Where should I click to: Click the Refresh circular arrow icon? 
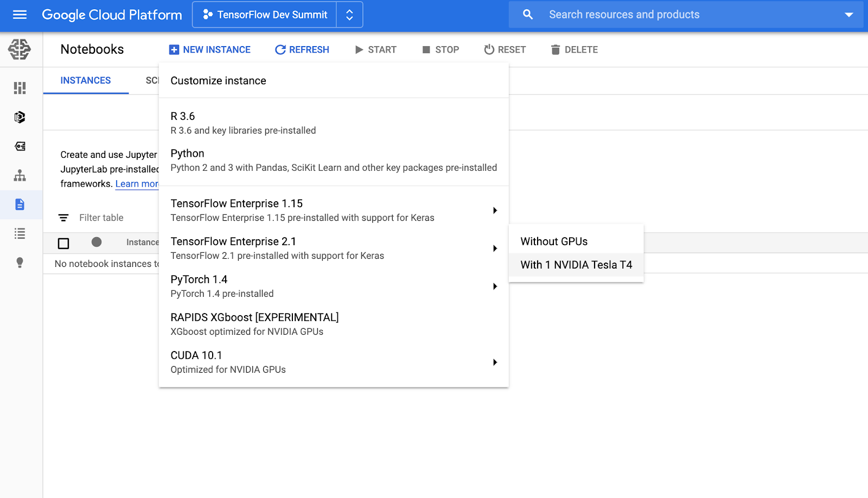[x=280, y=50]
